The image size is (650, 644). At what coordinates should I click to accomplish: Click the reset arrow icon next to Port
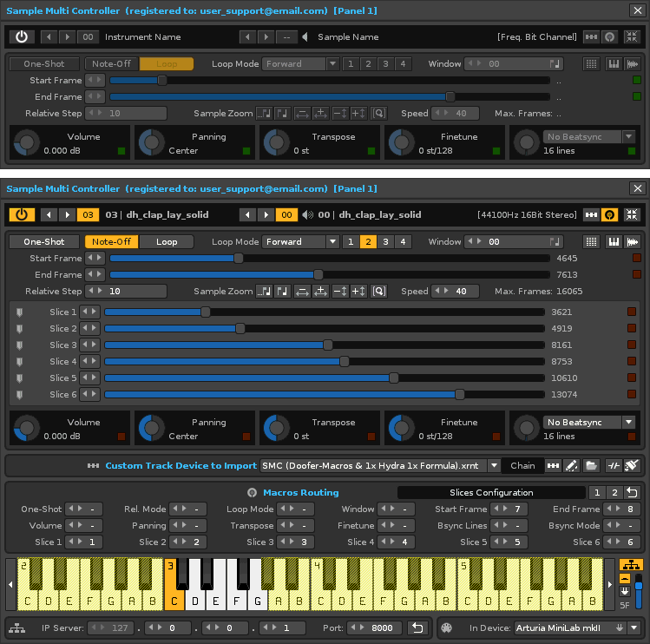[x=417, y=628]
